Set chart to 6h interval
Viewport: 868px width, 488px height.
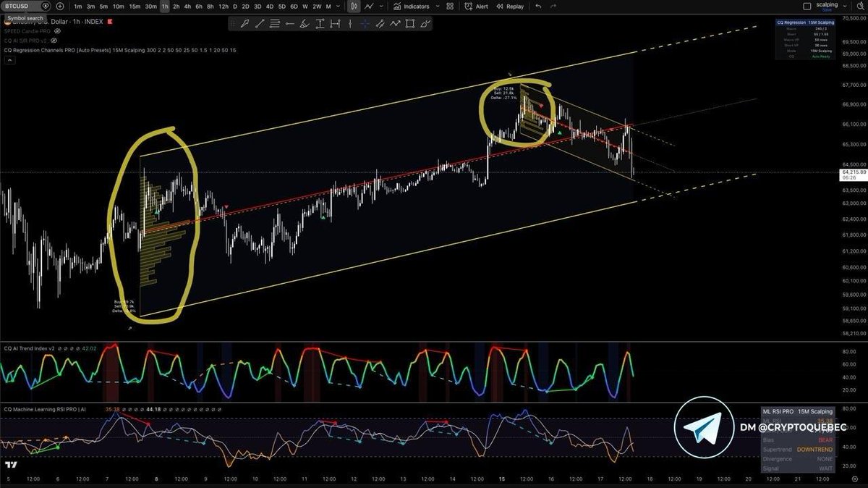coord(199,7)
